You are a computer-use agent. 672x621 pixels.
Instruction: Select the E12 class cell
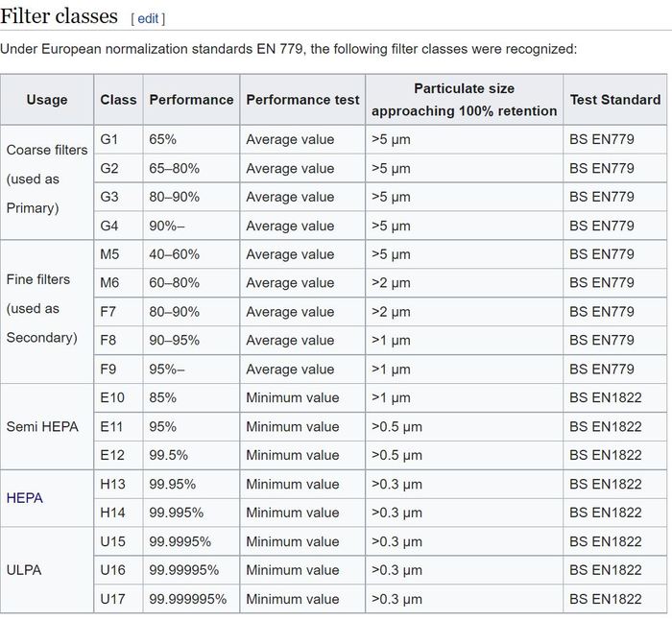[112, 455]
